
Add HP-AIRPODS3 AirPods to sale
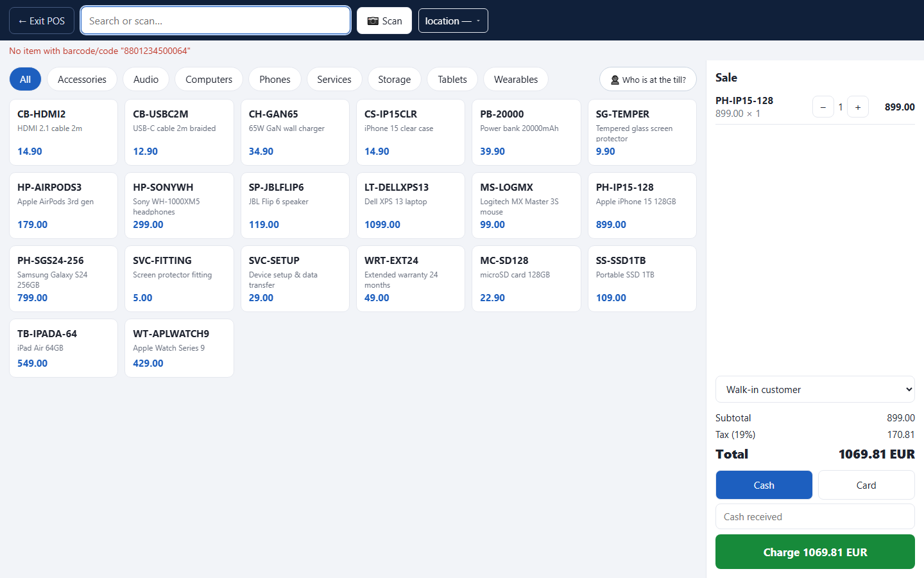pos(64,206)
